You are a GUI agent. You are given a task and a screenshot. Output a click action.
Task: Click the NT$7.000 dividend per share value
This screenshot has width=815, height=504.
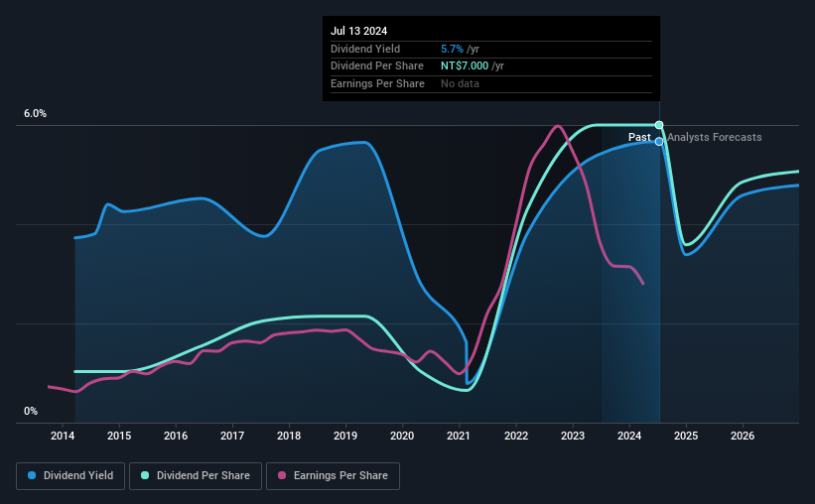[x=465, y=66]
